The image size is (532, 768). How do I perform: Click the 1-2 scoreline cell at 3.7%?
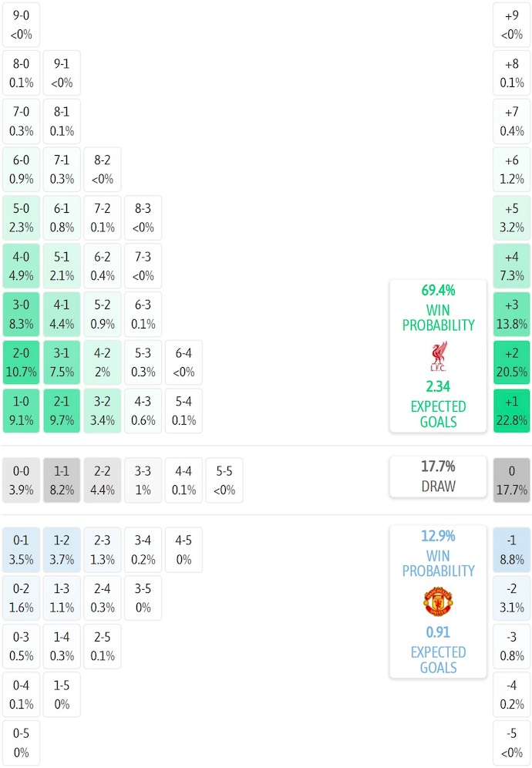tap(62, 549)
